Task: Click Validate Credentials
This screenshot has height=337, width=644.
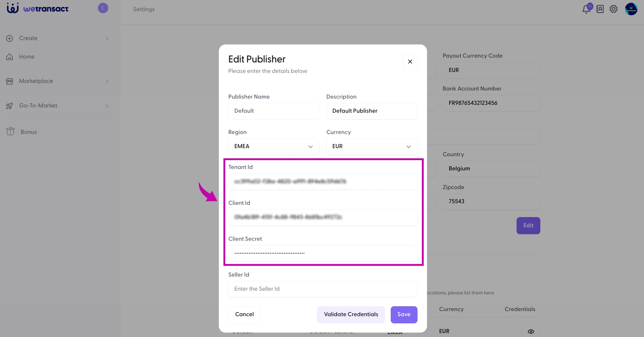Action: click(351, 315)
